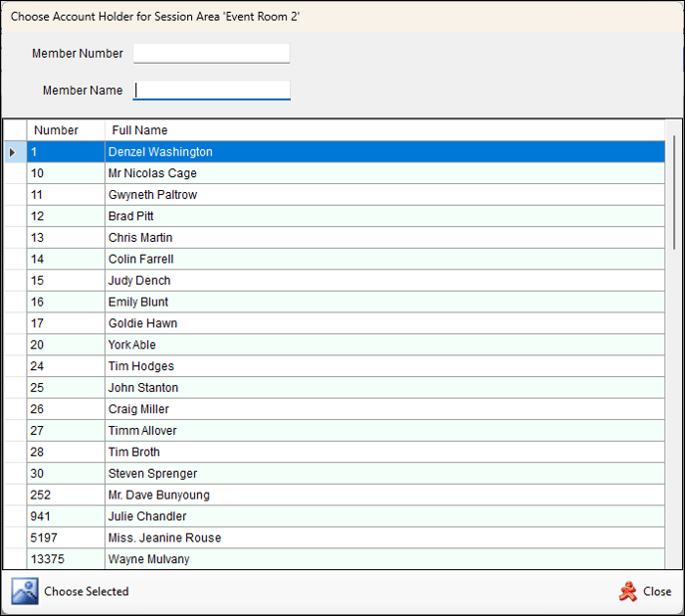Sort by the Number column header
The height and width of the screenshot is (616, 685).
(66, 130)
